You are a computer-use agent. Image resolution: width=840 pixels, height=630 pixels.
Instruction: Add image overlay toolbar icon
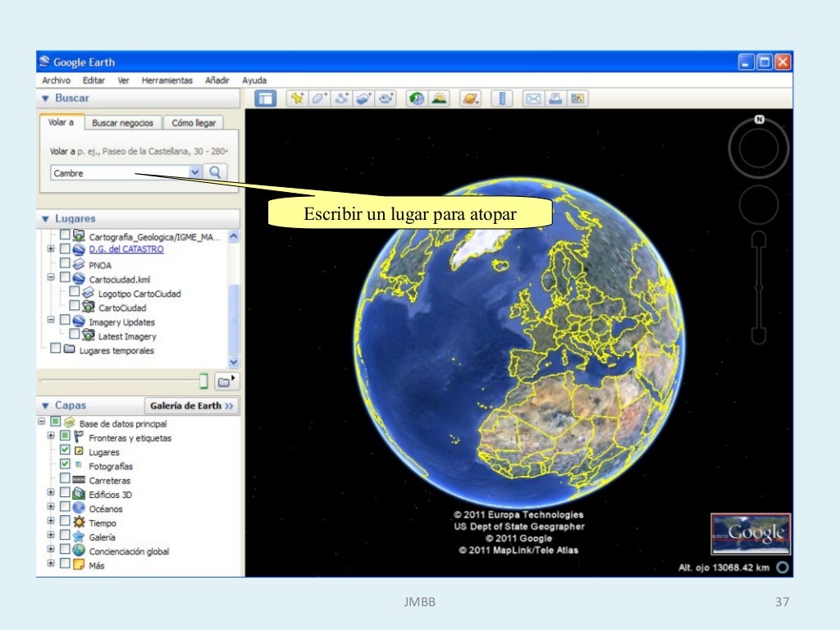[363, 98]
